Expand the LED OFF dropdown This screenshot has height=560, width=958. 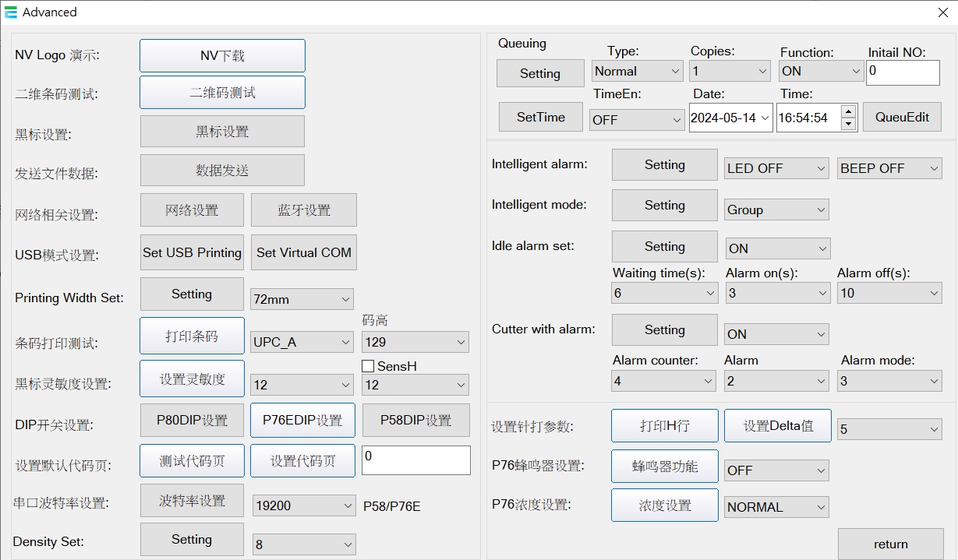tap(820, 168)
